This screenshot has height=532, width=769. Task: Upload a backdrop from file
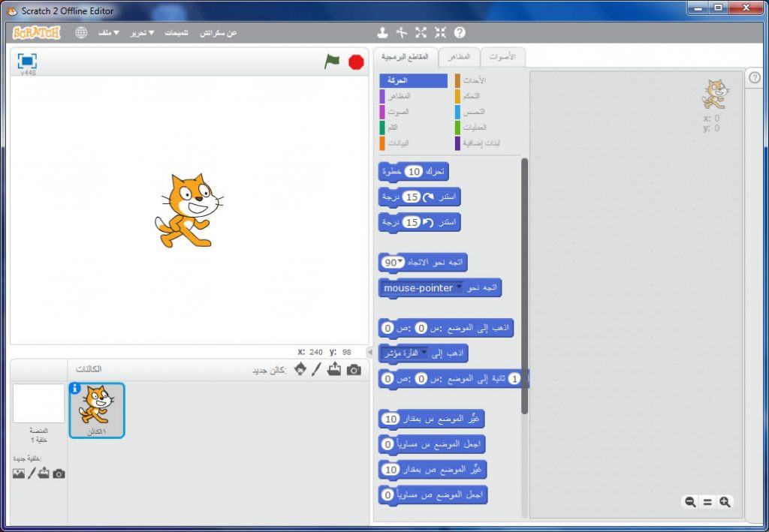44,473
